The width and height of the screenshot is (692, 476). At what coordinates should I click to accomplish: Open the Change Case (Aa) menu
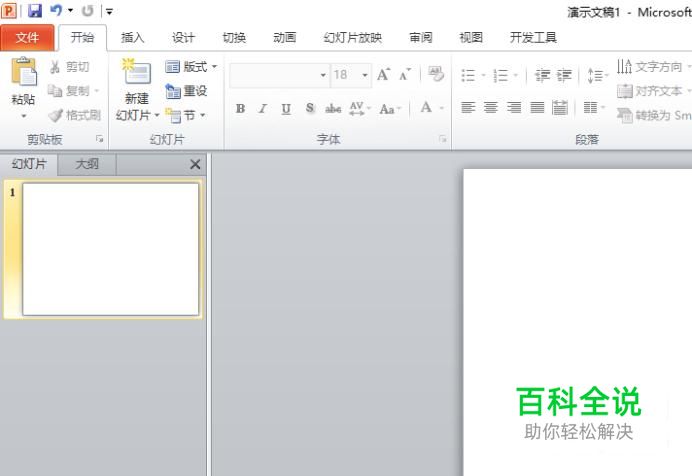click(x=390, y=109)
